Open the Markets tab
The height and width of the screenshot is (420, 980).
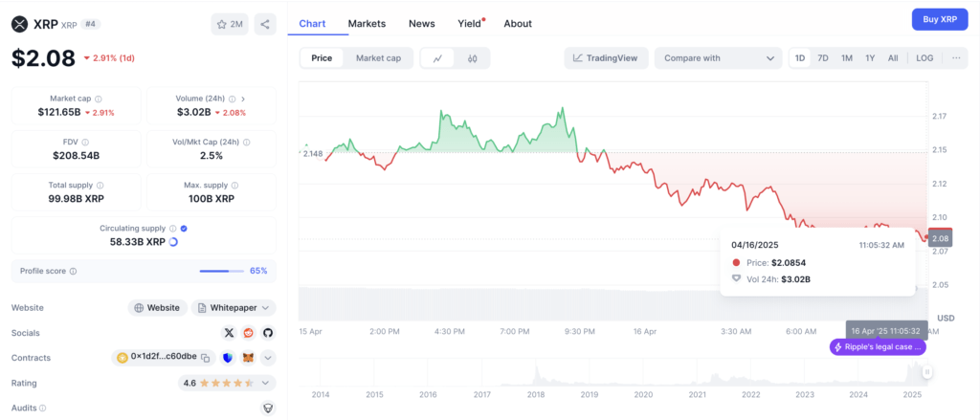click(x=367, y=24)
